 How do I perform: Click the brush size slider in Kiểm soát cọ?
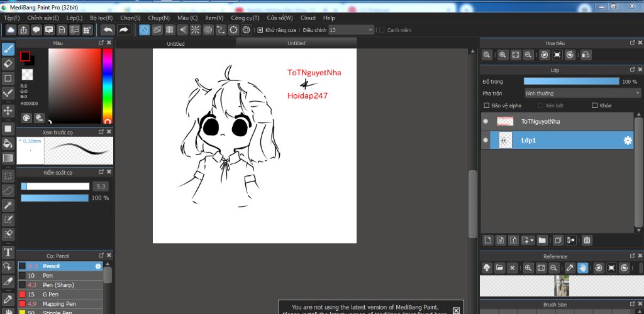pos(55,187)
